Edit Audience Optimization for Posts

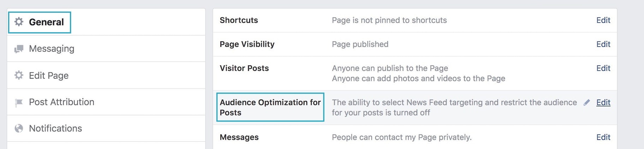[x=603, y=102]
